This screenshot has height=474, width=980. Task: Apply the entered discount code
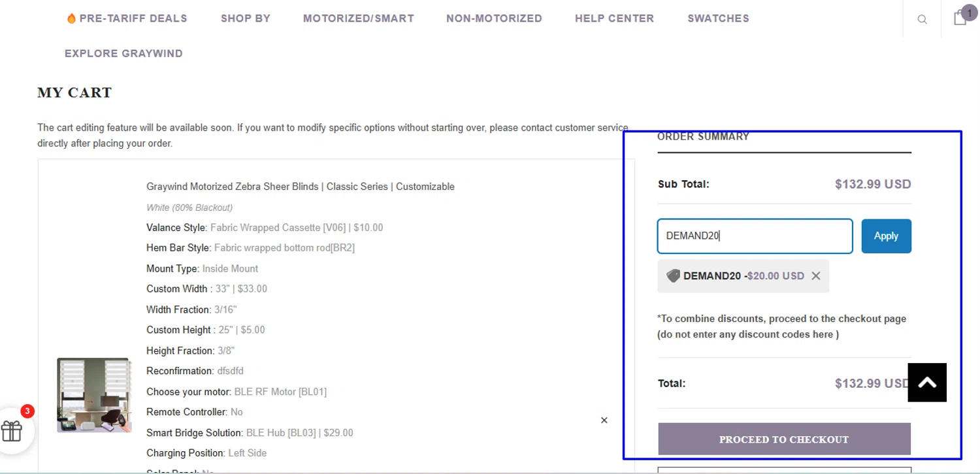[x=886, y=236]
